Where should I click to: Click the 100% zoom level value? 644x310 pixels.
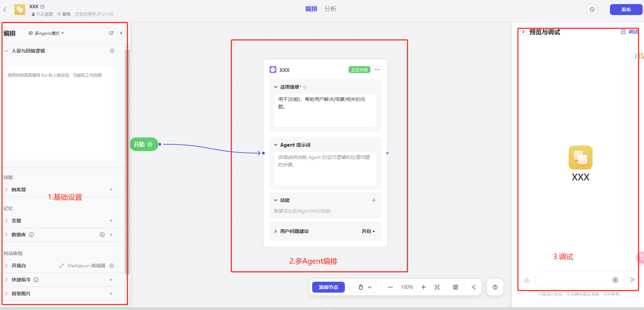(x=407, y=287)
